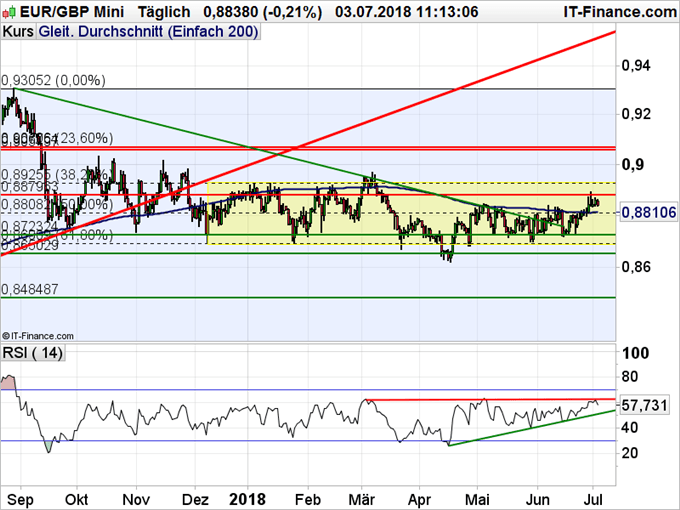Click the price readout 0,88380 (-0,21%)
Screen dimensions: 680x510
click(x=262, y=12)
